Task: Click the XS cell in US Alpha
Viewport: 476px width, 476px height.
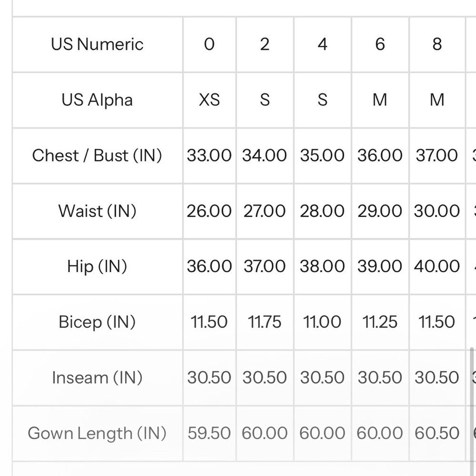Action: click(x=209, y=100)
